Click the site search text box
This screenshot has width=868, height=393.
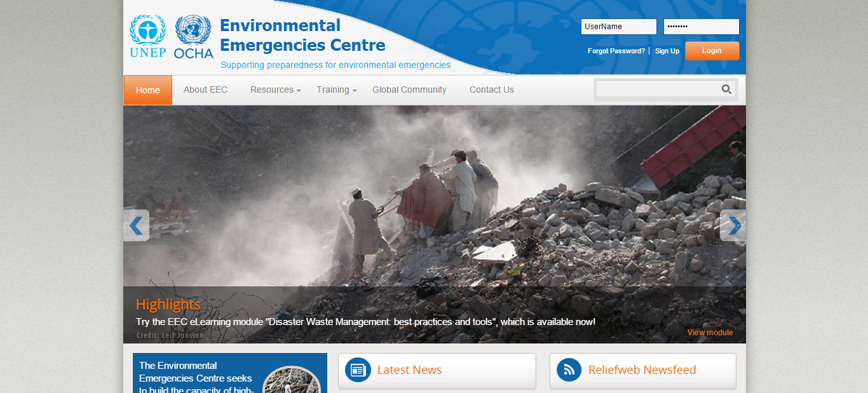tap(657, 90)
